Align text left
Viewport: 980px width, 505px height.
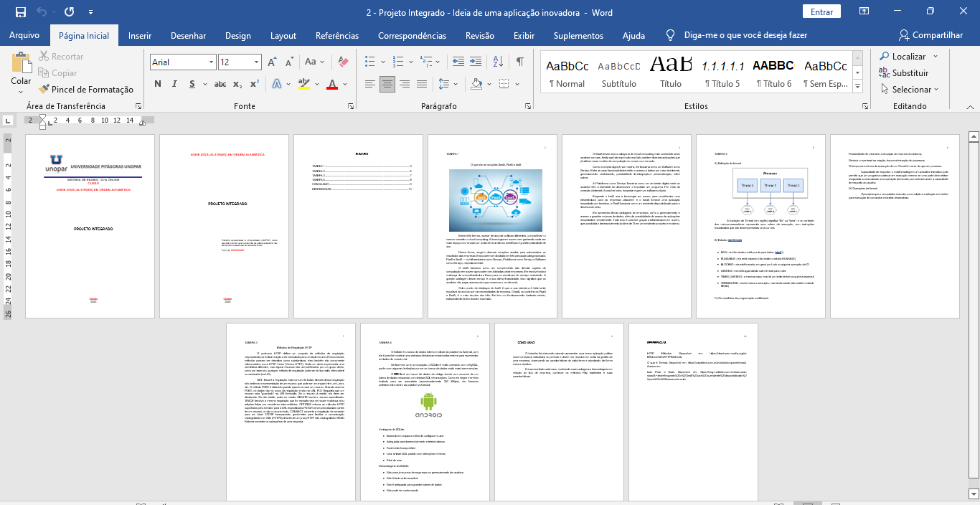pos(370,84)
